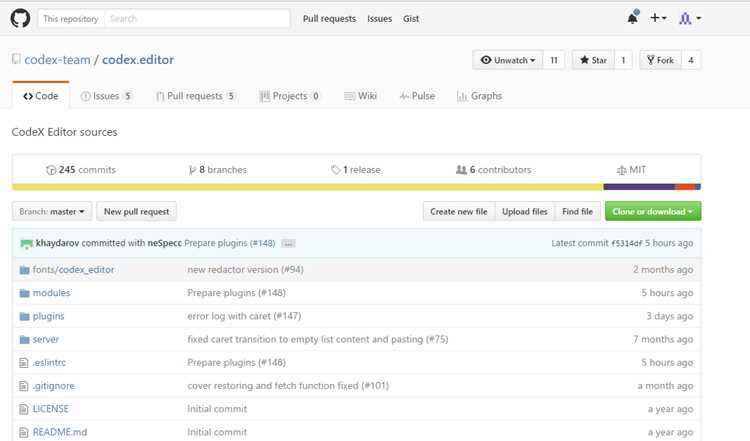Click the repository book icon
Image resolution: width=750 pixels, height=441 pixels.
coord(16,59)
